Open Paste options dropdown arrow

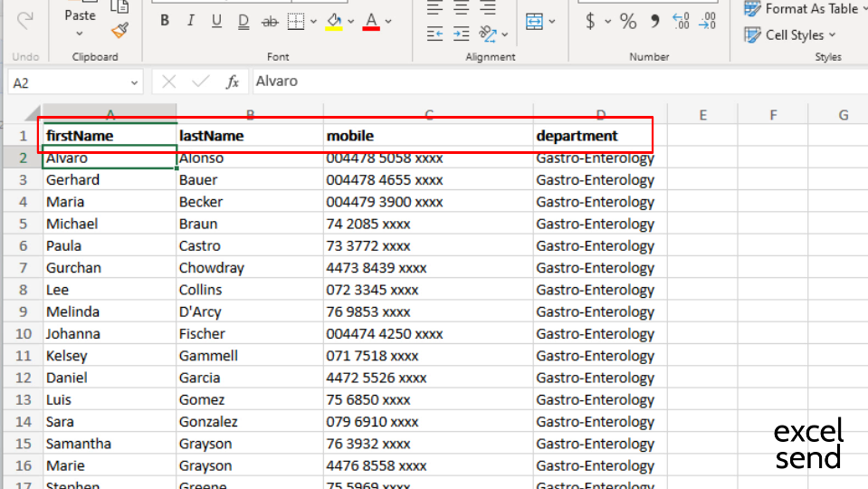pos(80,34)
